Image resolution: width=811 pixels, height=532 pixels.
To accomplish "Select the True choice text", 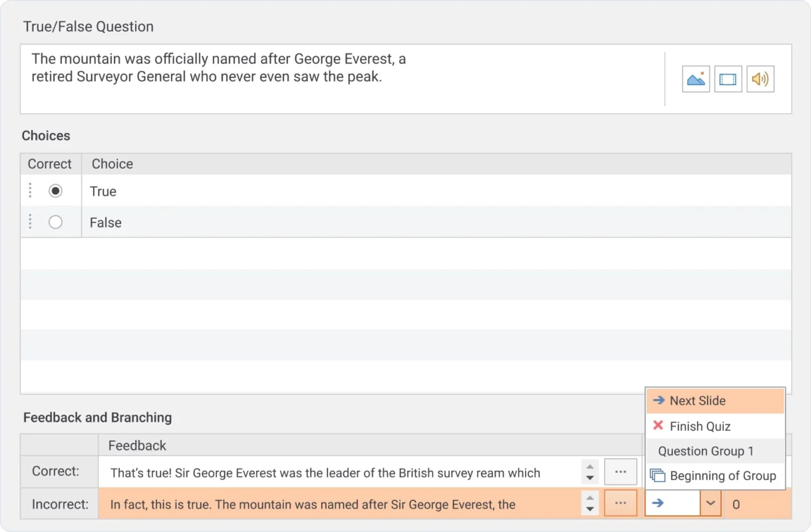I will coord(103,192).
